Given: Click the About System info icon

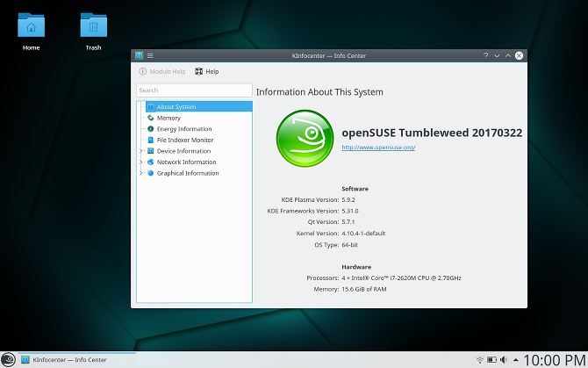Looking at the screenshot, I should tap(150, 106).
